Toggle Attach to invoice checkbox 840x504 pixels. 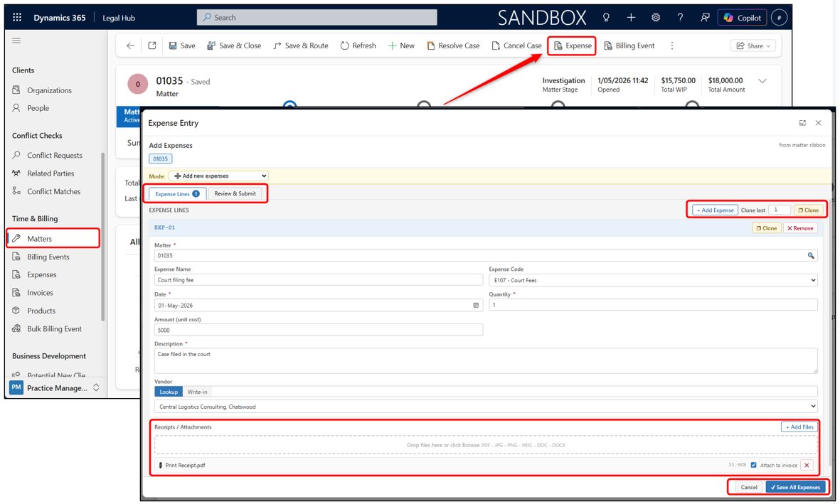[754, 465]
